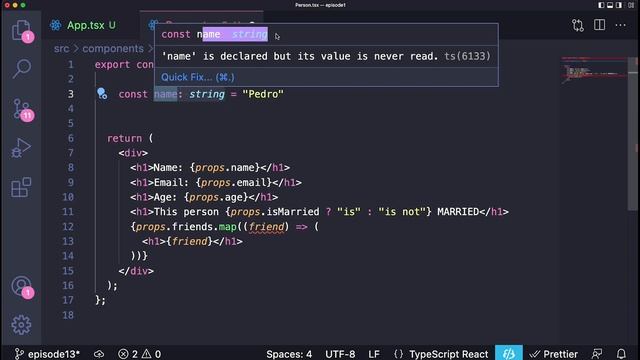Click the blue status bar extension icon
640x360 pixels.
[x=509, y=353]
